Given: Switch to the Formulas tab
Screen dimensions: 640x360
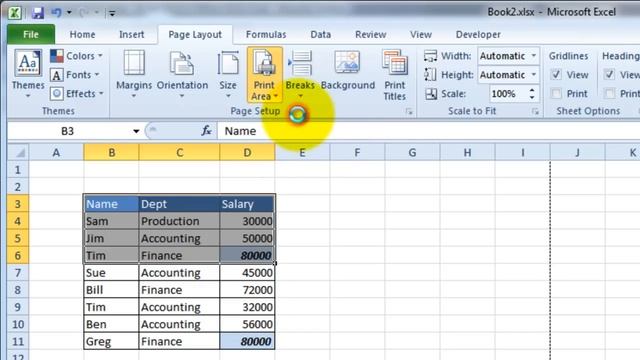Looking at the screenshot, I should coord(266,34).
